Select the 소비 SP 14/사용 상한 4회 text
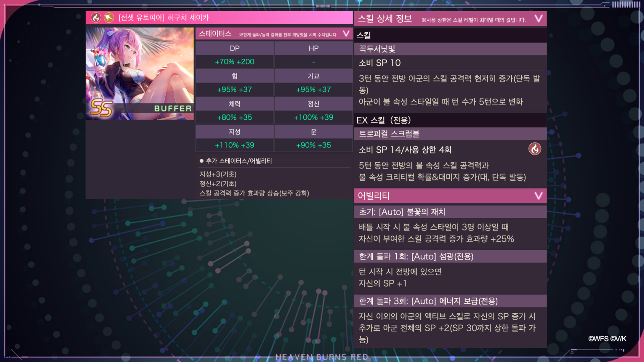The image size is (644, 362). pyautogui.click(x=405, y=150)
